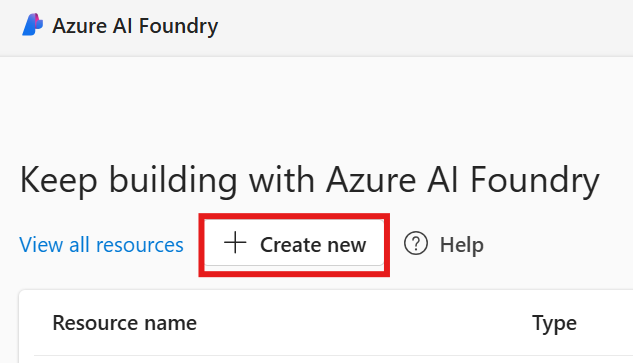Click the Azure AI Foundry logo icon

point(32,25)
